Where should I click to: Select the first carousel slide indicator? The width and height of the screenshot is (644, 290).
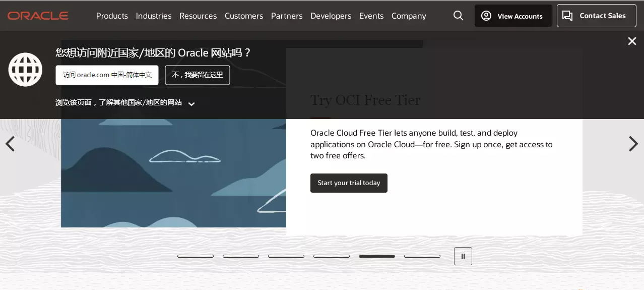pos(196,256)
